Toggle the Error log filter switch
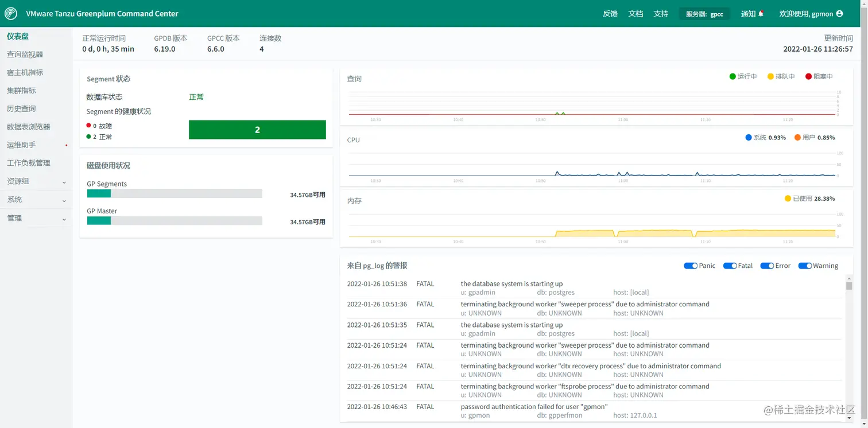This screenshot has width=868, height=428. 767,266
